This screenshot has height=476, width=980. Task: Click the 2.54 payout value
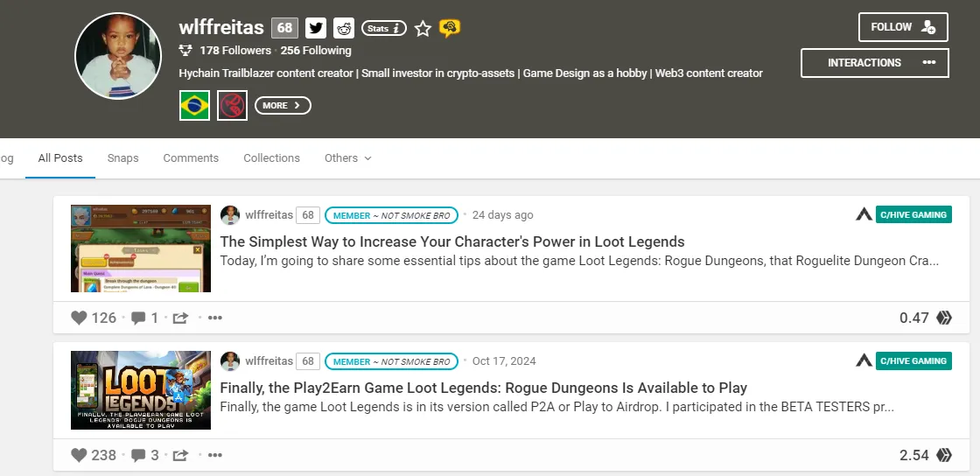coord(913,455)
